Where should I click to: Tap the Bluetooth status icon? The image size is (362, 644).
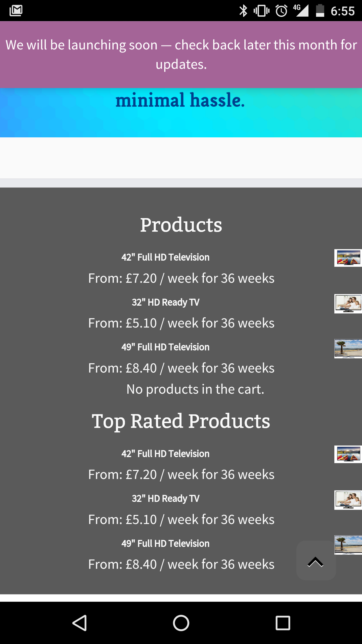(243, 11)
